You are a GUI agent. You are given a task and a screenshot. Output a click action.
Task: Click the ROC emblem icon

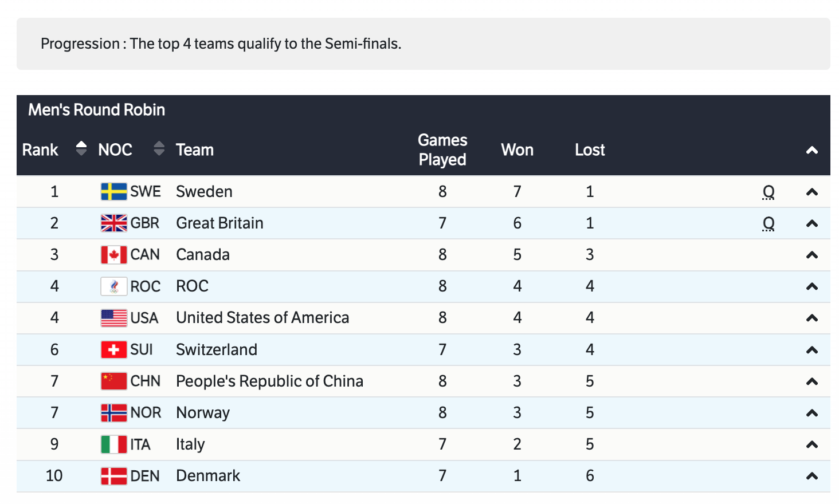pyautogui.click(x=113, y=286)
